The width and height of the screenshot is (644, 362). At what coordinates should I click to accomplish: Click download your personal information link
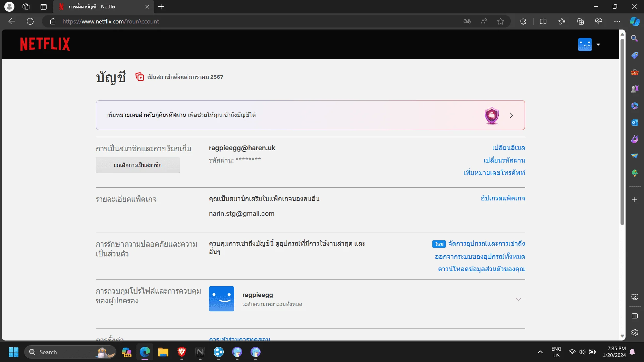coord(481,269)
